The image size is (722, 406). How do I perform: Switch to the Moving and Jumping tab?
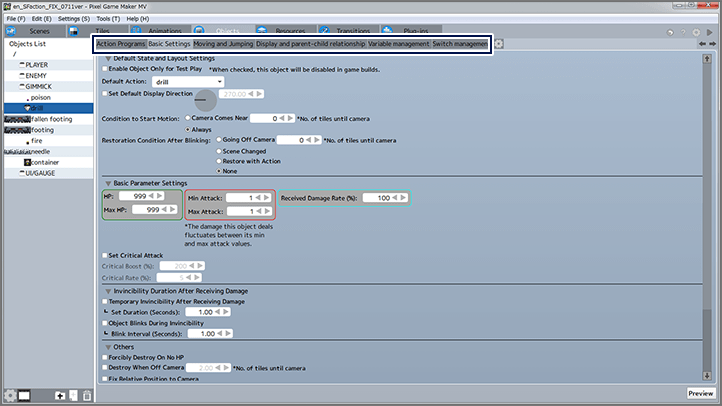point(223,44)
